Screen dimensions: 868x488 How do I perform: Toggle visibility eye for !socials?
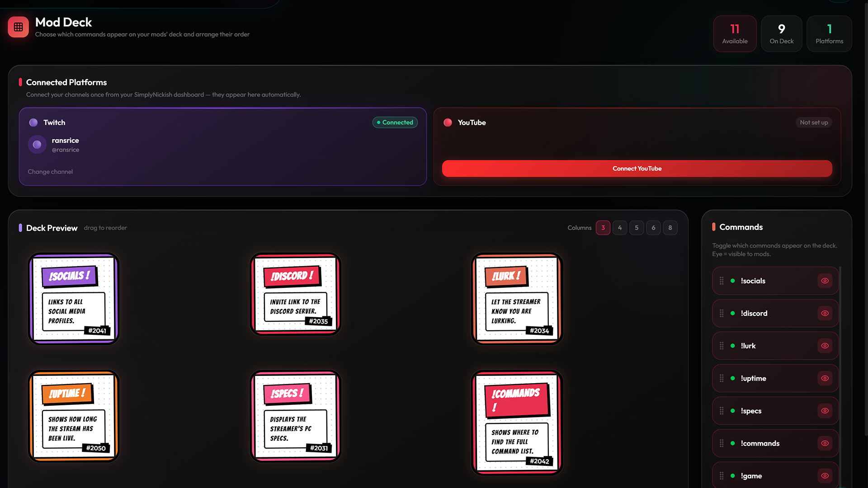pos(825,281)
